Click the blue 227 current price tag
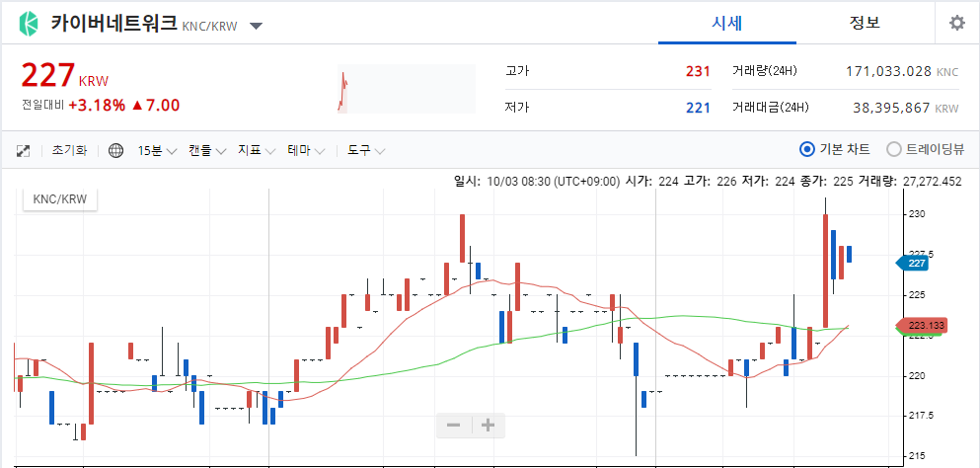The height and width of the screenshot is (468, 980). (913, 264)
